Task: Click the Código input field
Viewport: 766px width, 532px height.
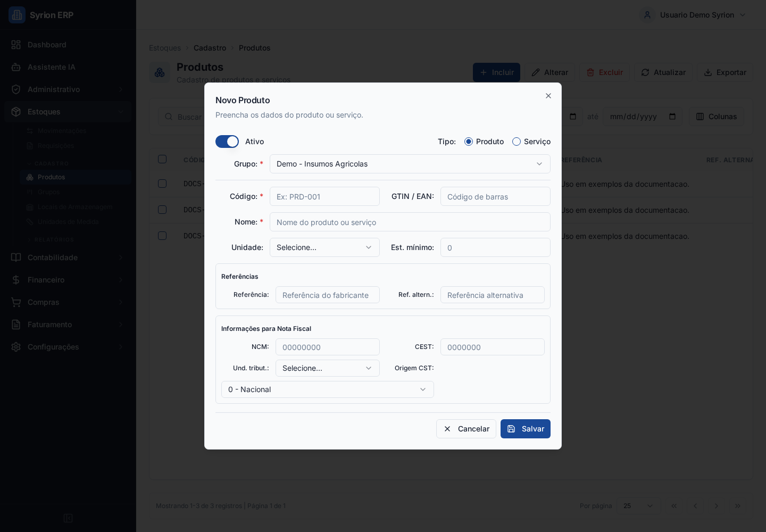Action: click(324, 196)
